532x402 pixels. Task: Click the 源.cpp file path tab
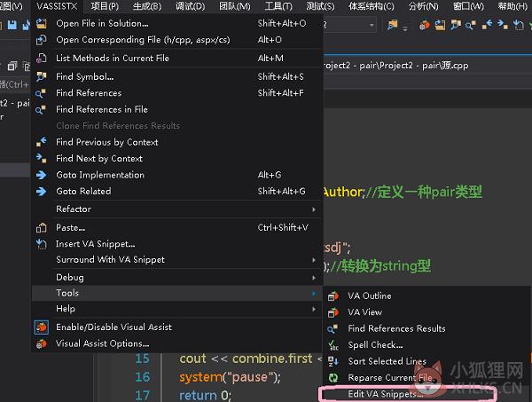[395, 65]
